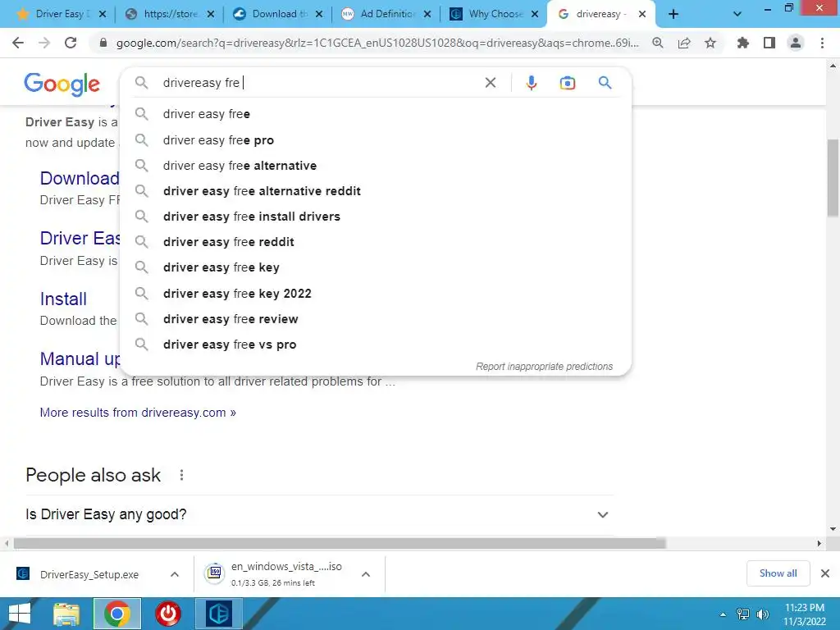
Task: Click the Chrome taskbar icon
Action: pos(117,614)
